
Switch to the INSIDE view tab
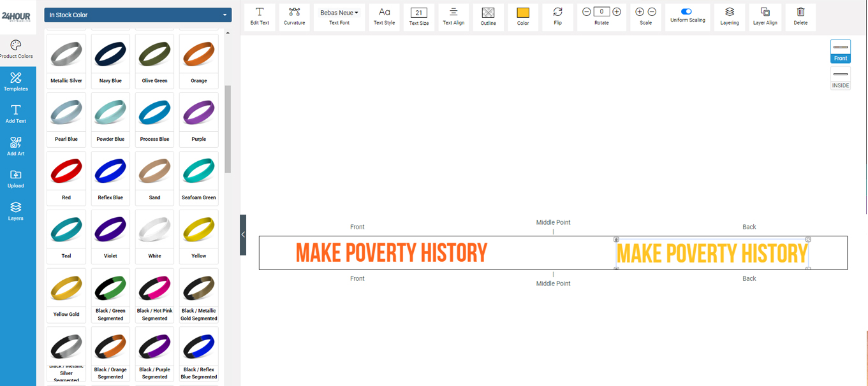coord(841,78)
